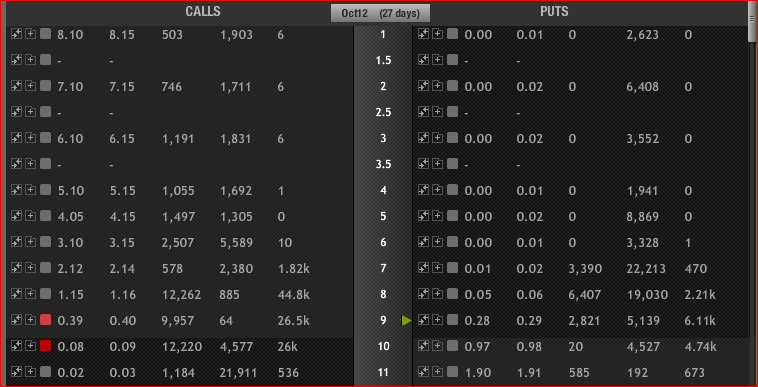Click the bright red square on strike 10 call
The width and height of the screenshot is (758, 387).
point(45,345)
